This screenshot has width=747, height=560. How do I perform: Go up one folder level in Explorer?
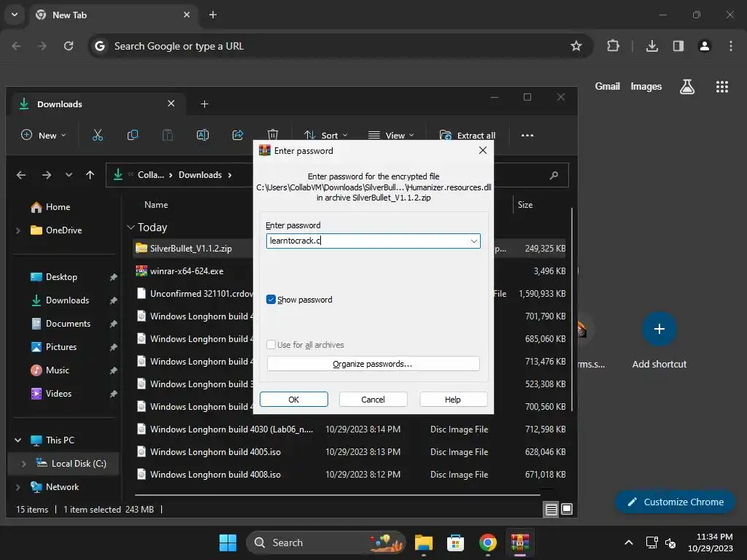(x=90, y=175)
